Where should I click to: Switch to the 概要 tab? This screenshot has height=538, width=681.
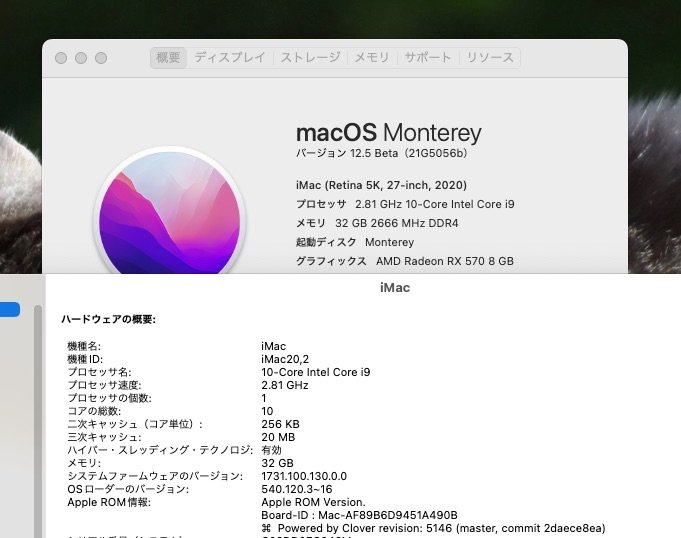(x=168, y=58)
